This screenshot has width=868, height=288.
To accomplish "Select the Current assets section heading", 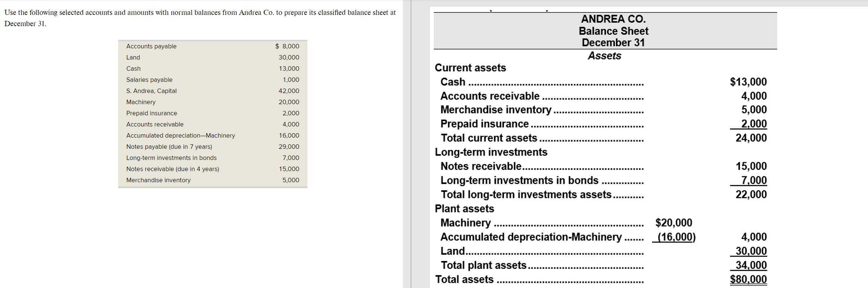I will pos(470,68).
